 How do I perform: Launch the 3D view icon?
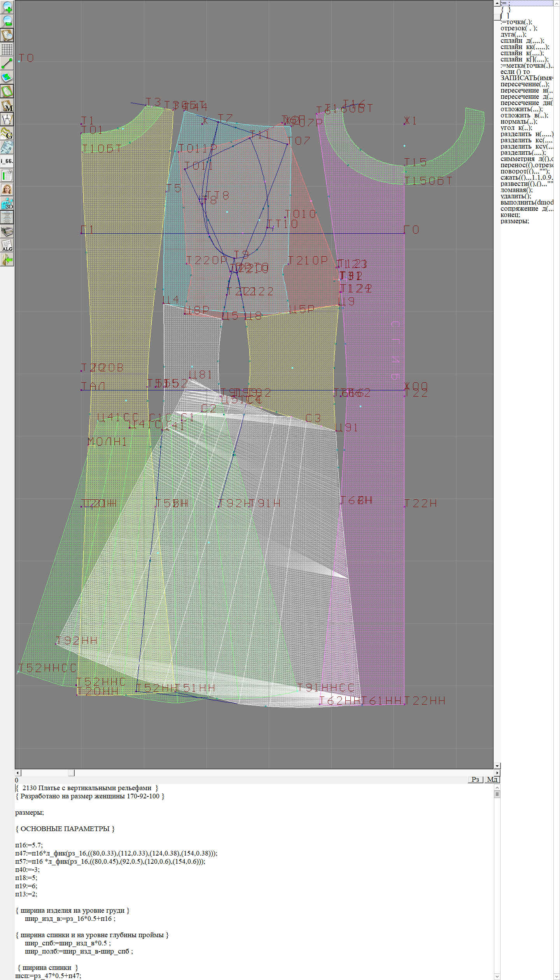tap(7, 203)
